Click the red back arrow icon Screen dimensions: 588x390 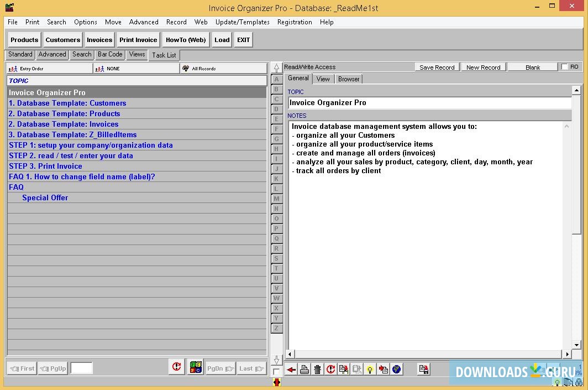click(291, 370)
